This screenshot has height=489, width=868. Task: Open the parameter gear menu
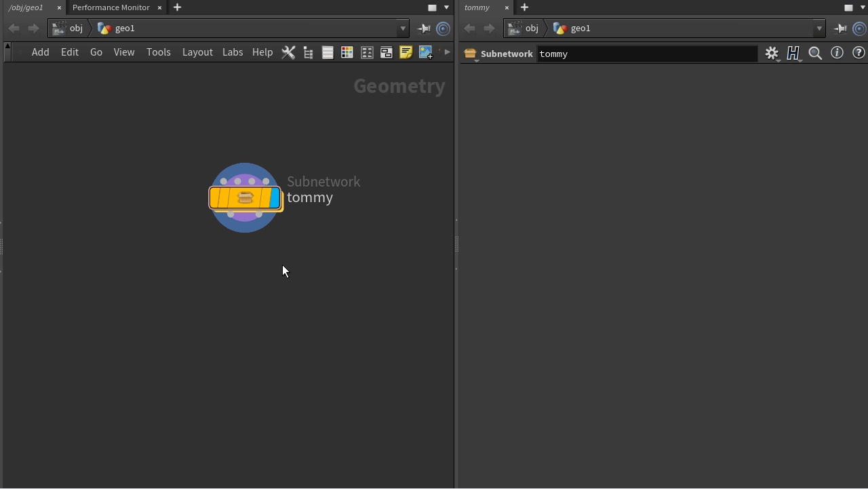[772, 54]
